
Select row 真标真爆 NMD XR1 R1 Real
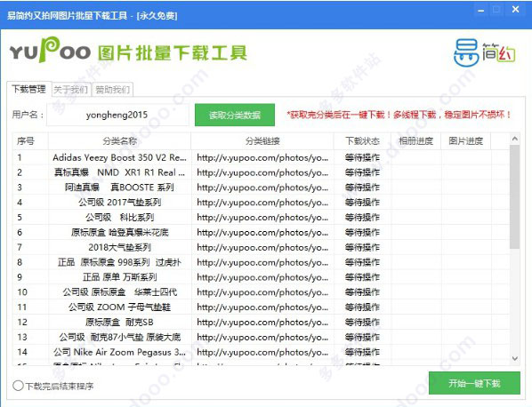(262, 172)
